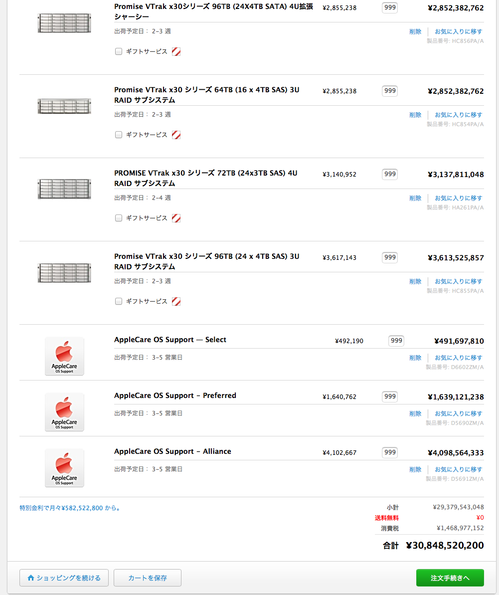The image size is (499, 595).
Task: Click the green checkout button
Action: 450,578
